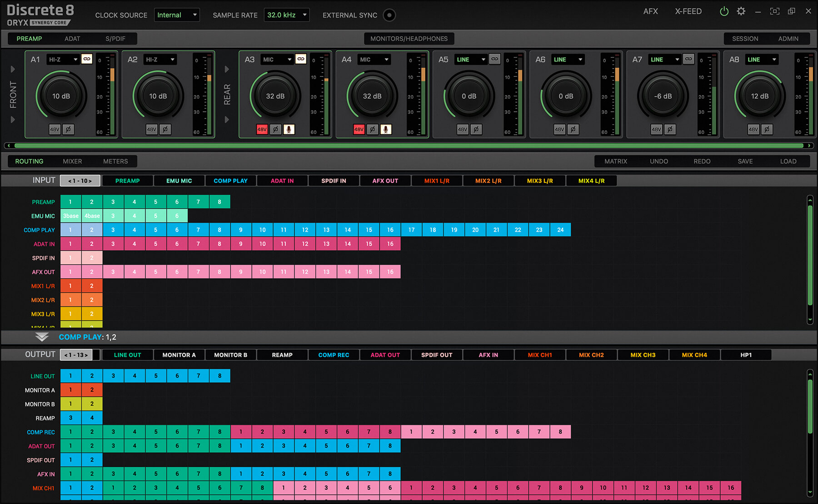Screen dimensions: 818x504
Task: Toggle the External Sync button
Action: [x=389, y=15]
